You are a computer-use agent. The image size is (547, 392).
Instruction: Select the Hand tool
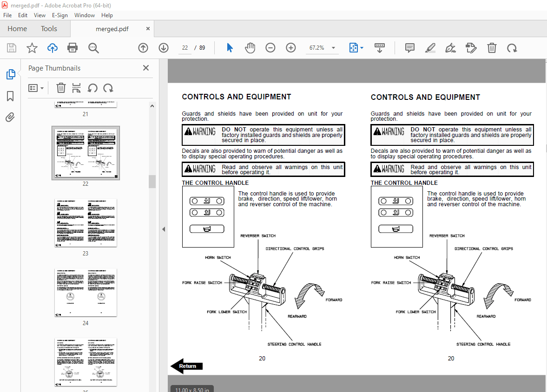point(250,47)
